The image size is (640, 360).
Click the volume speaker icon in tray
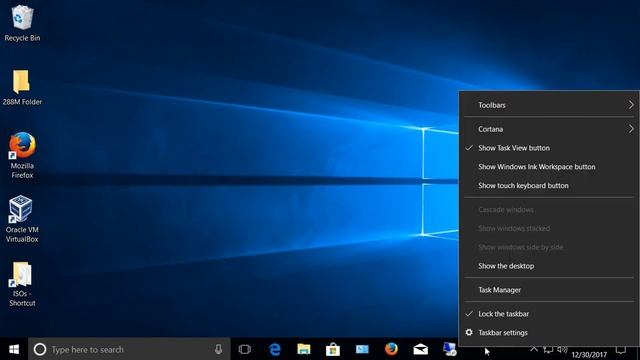pyautogui.click(x=562, y=349)
